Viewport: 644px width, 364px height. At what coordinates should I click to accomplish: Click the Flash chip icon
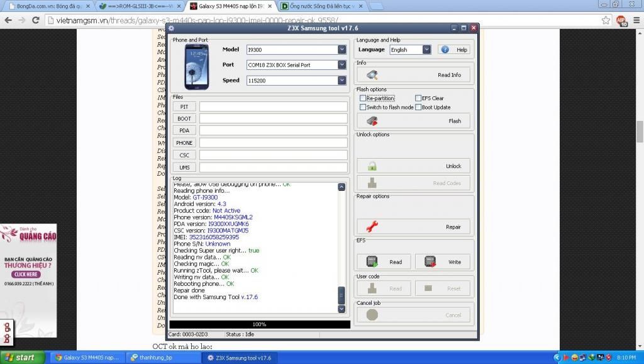(x=372, y=121)
